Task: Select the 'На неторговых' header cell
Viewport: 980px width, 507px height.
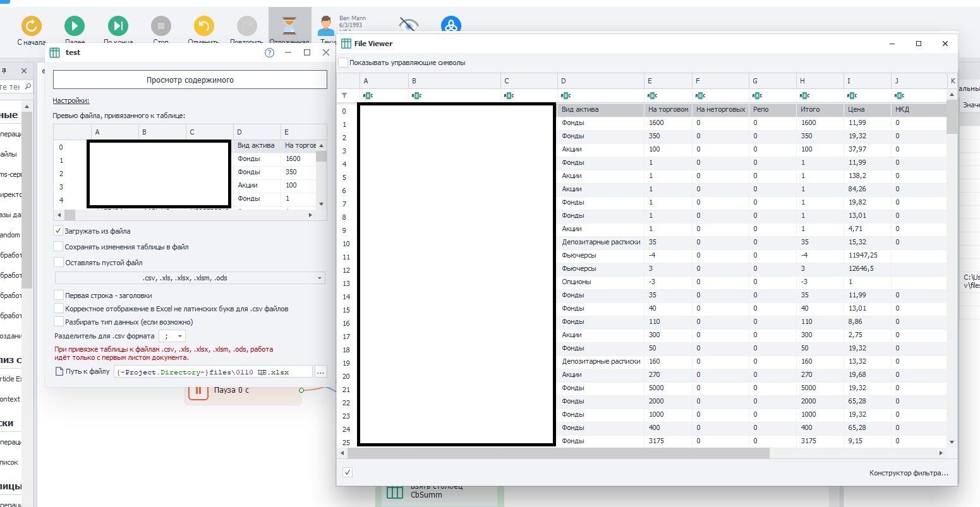Action: click(720, 110)
